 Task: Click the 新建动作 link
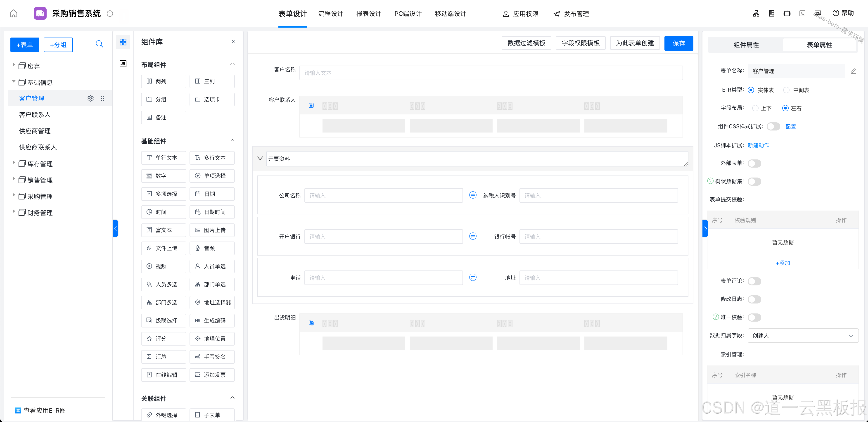[x=758, y=145]
